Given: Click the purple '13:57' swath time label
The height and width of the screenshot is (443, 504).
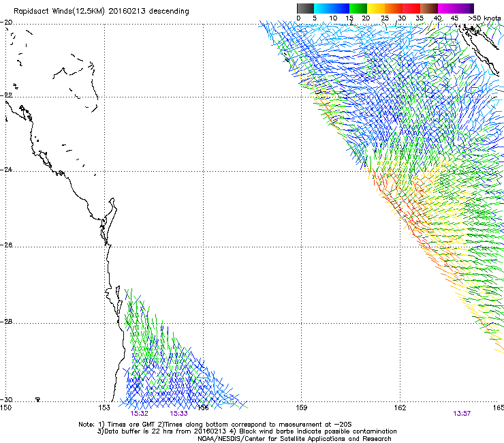Looking at the screenshot, I should pyautogui.click(x=462, y=414).
